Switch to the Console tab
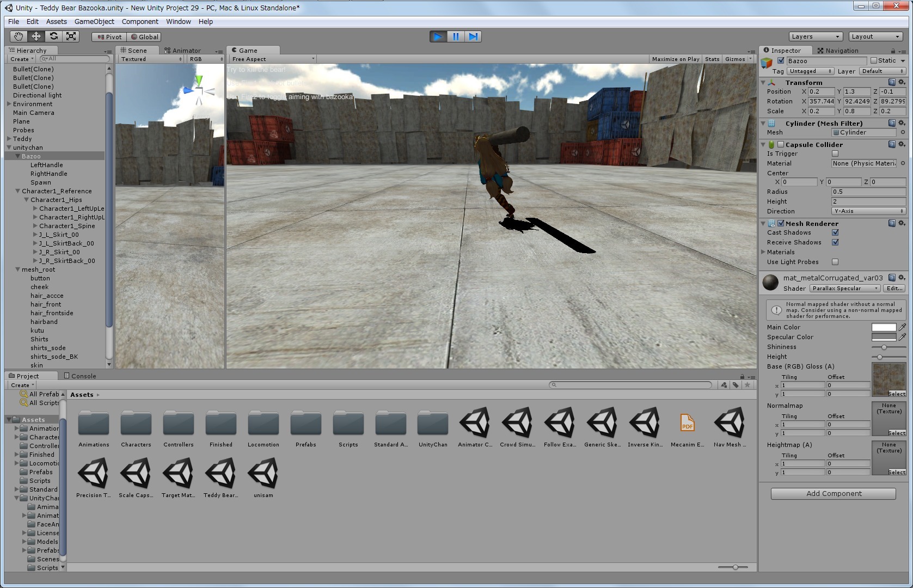Screen dimensions: 913x588 [80, 376]
